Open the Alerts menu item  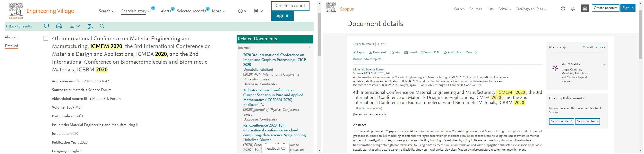coord(166,11)
